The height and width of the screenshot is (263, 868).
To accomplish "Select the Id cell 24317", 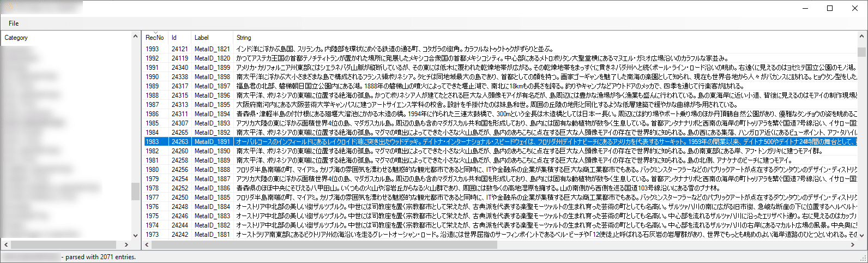I will pyautogui.click(x=180, y=86).
